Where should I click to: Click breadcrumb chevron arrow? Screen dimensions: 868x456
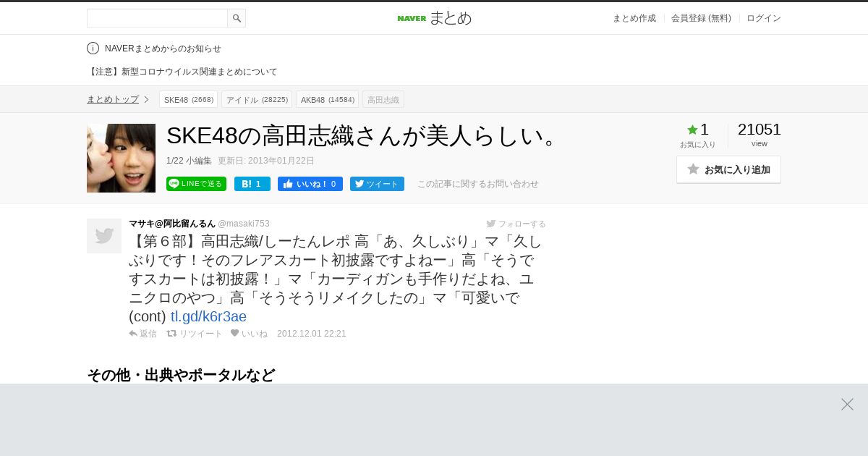click(x=146, y=99)
